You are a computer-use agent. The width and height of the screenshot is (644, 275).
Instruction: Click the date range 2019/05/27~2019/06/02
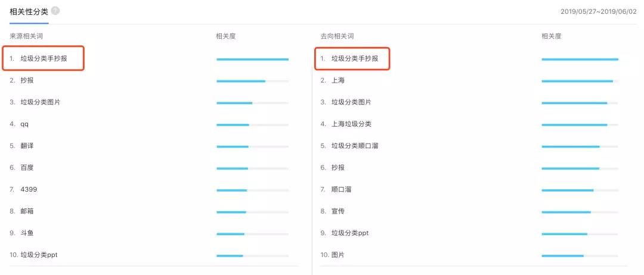pyautogui.click(x=599, y=11)
